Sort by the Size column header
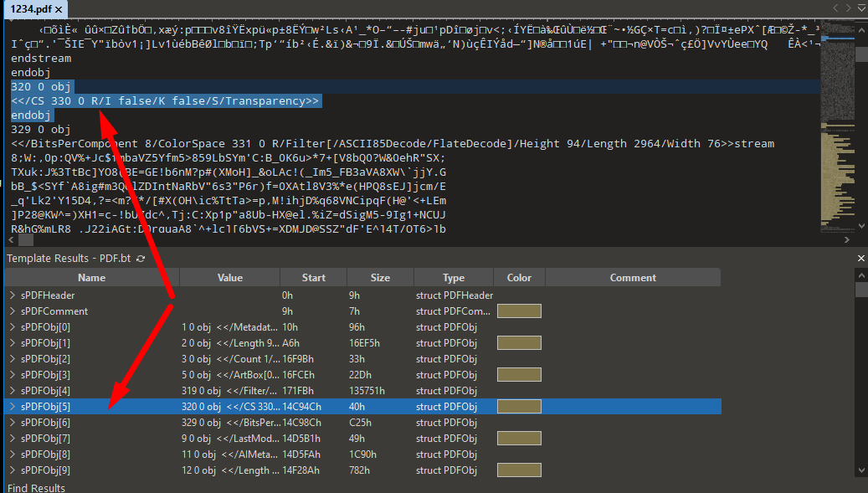Viewport: 868px width, 493px height. pyautogui.click(x=380, y=278)
